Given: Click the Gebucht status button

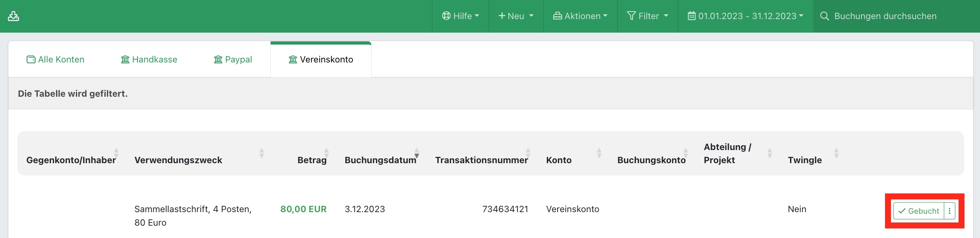Looking at the screenshot, I should 919,211.
